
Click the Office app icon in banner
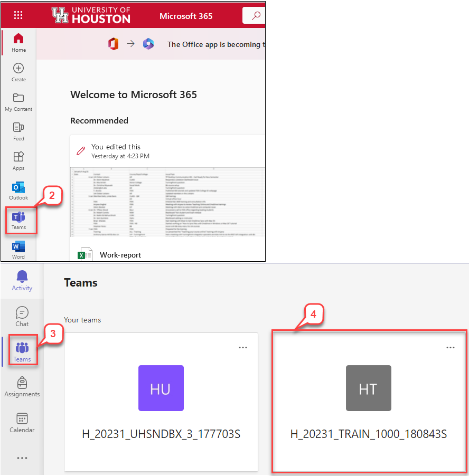tap(114, 44)
